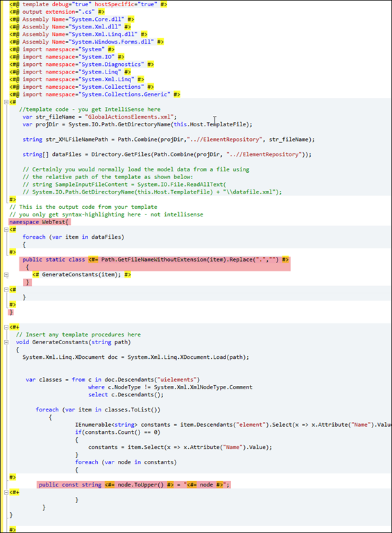The image size is (392, 533).
Task: Click the '// Insert any template procedures here' comment
Action: [78, 335]
